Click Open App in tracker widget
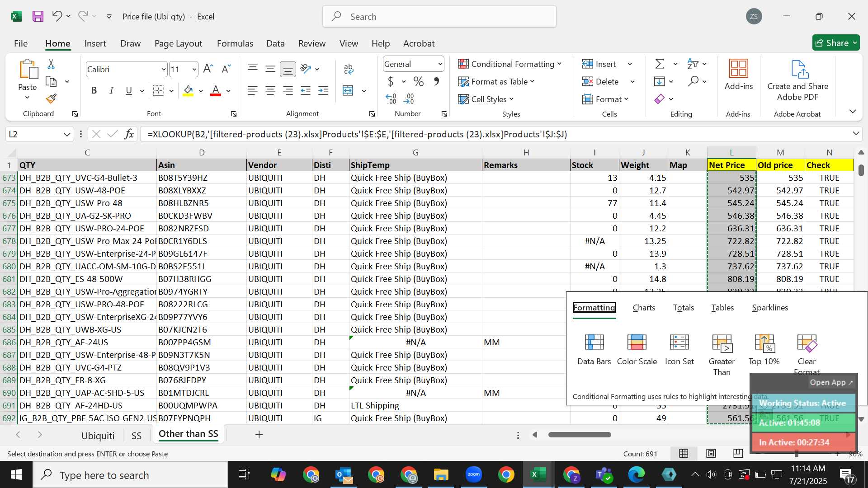 pyautogui.click(x=831, y=382)
